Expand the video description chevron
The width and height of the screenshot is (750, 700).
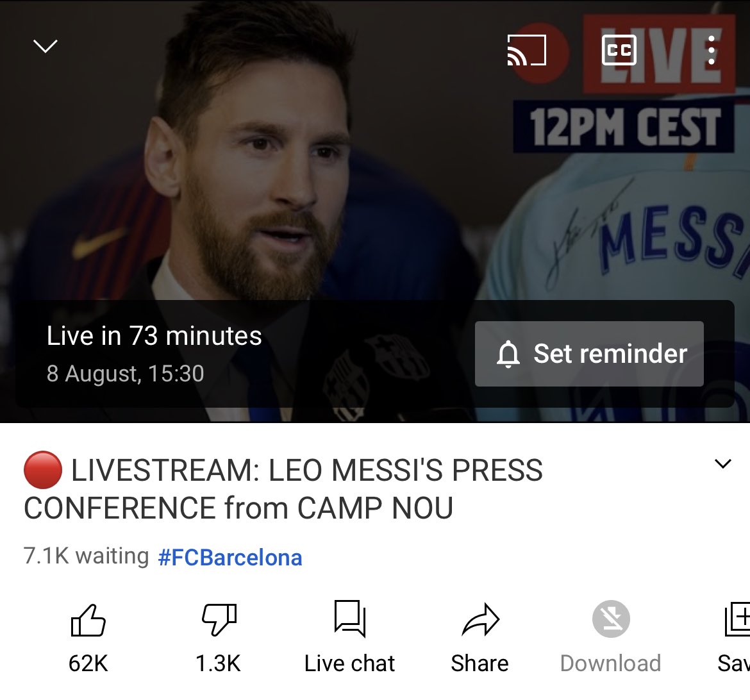(722, 463)
